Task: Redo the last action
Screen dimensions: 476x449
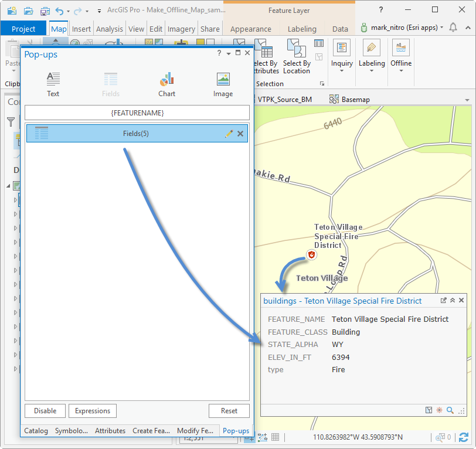Action: (78, 11)
